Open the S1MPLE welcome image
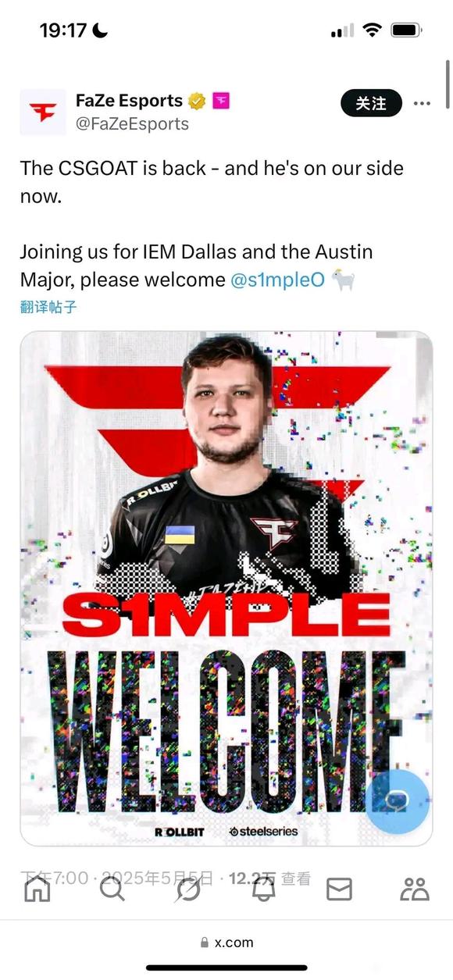Image resolution: width=453 pixels, height=980 pixels. [x=226, y=588]
